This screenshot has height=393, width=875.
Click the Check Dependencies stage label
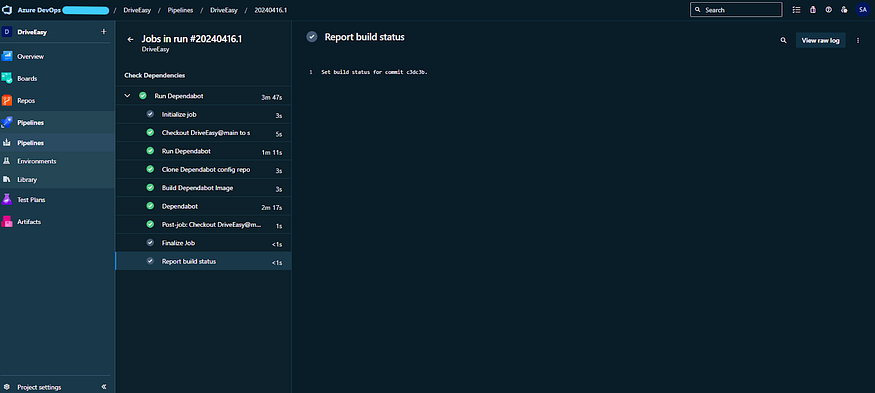pos(155,75)
